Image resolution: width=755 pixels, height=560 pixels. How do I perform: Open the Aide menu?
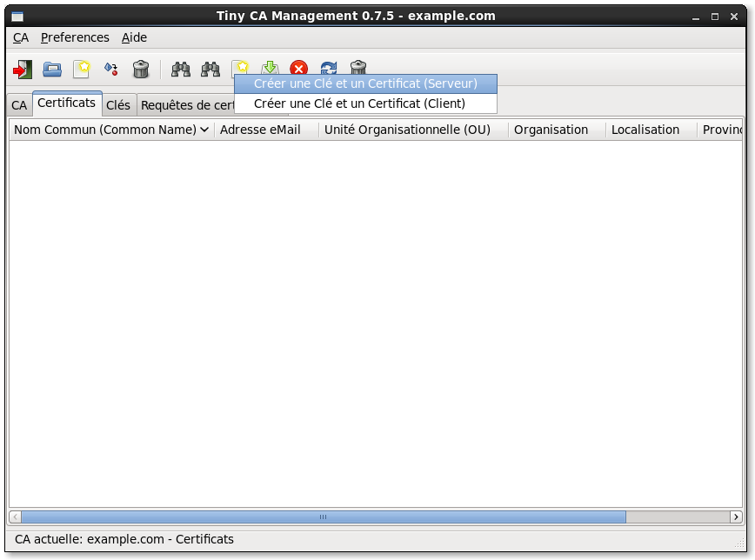pyautogui.click(x=134, y=37)
